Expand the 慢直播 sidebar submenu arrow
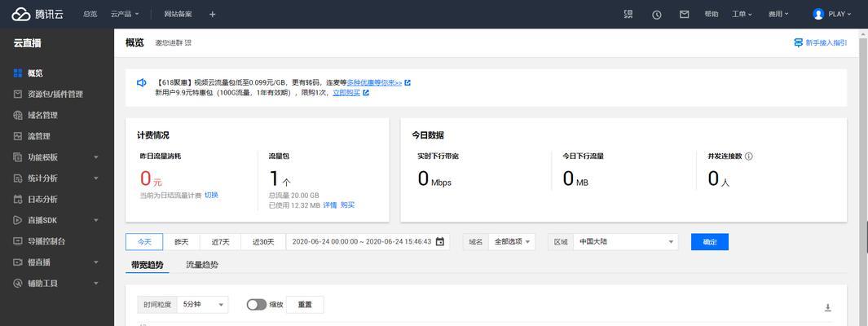 (96, 262)
